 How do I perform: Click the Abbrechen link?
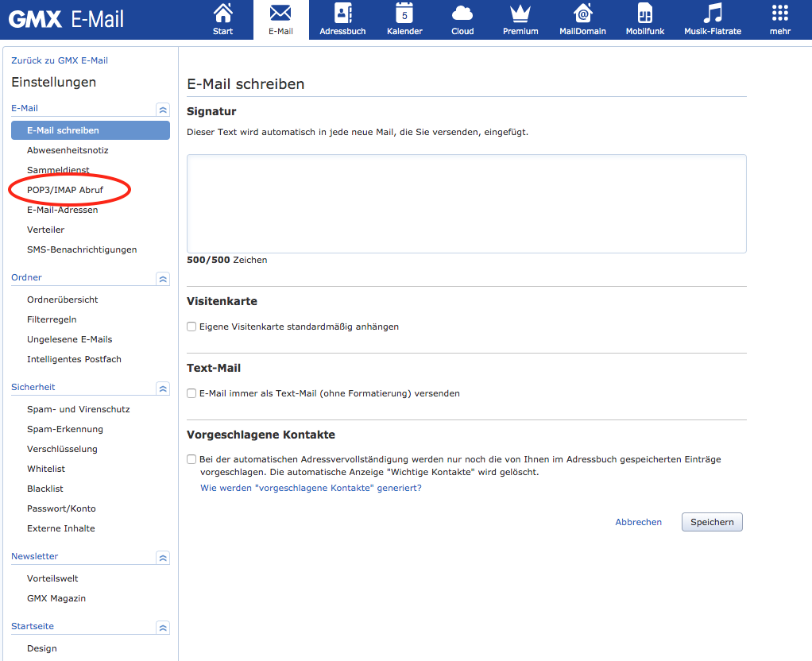[x=638, y=522]
